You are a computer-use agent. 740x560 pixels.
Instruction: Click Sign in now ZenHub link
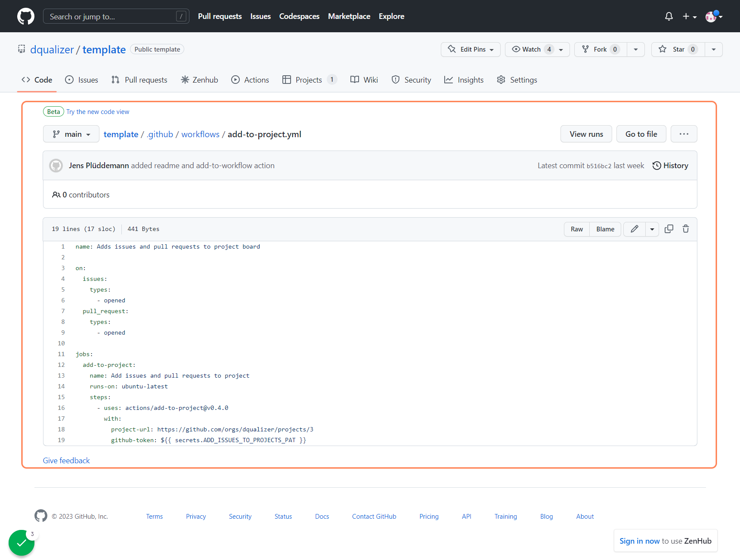640,541
